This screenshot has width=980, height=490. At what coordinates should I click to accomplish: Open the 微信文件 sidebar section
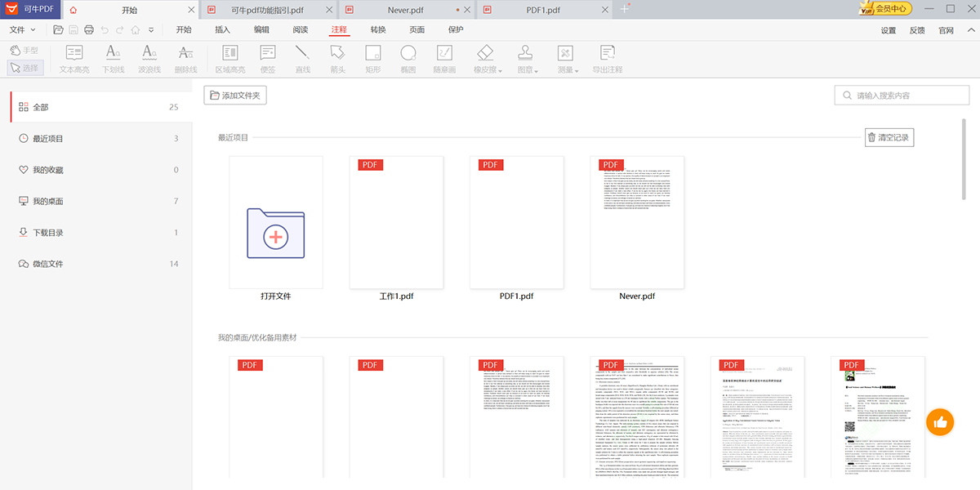tap(49, 263)
